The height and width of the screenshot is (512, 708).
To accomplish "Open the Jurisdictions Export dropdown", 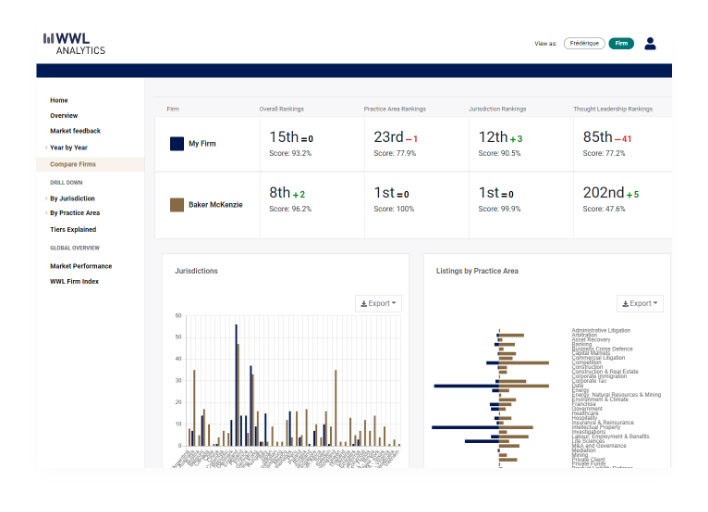I will [378, 303].
